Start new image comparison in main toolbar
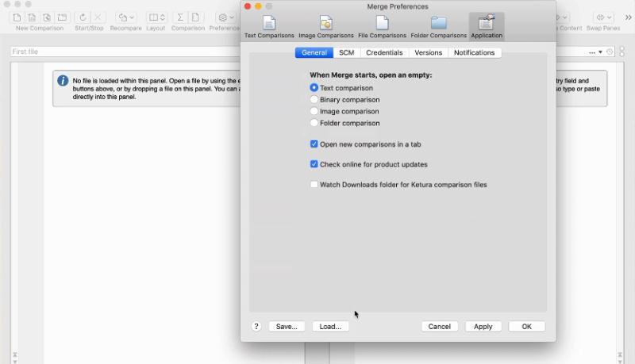The height and width of the screenshot is (364, 635). [x=47, y=17]
